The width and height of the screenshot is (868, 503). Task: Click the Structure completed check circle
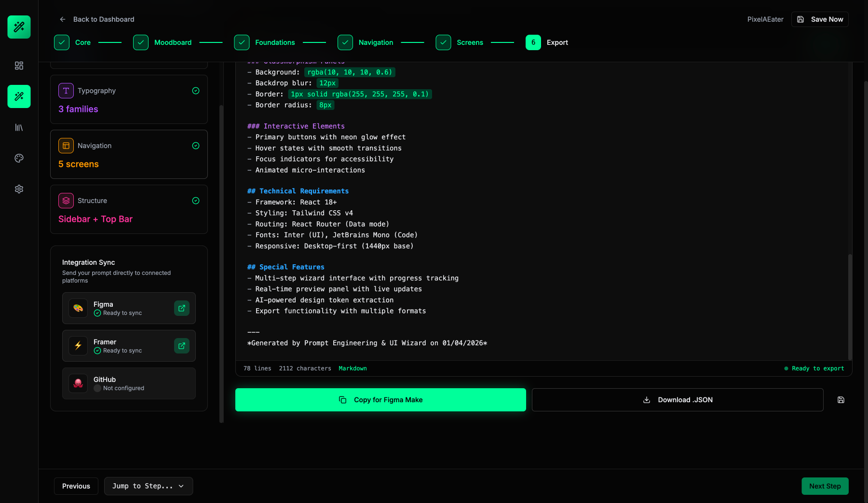pyautogui.click(x=196, y=201)
